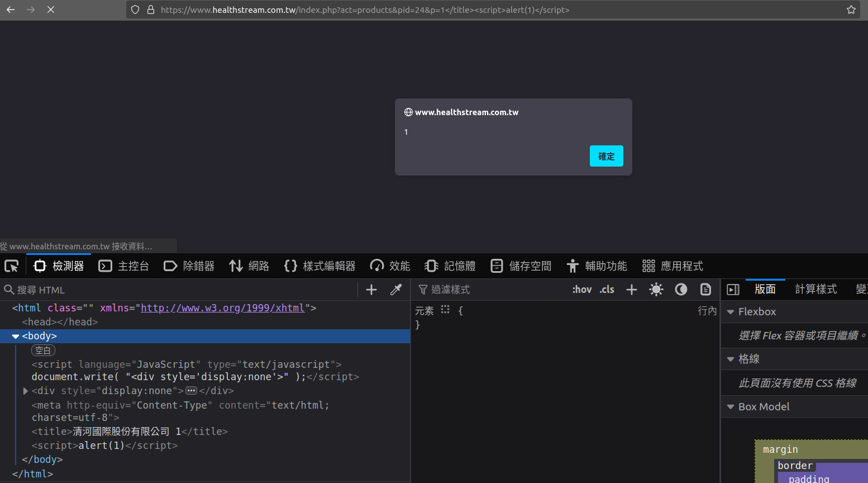Activate the element picker tool
The height and width of the screenshot is (483, 868).
pyautogui.click(x=12, y=266)
